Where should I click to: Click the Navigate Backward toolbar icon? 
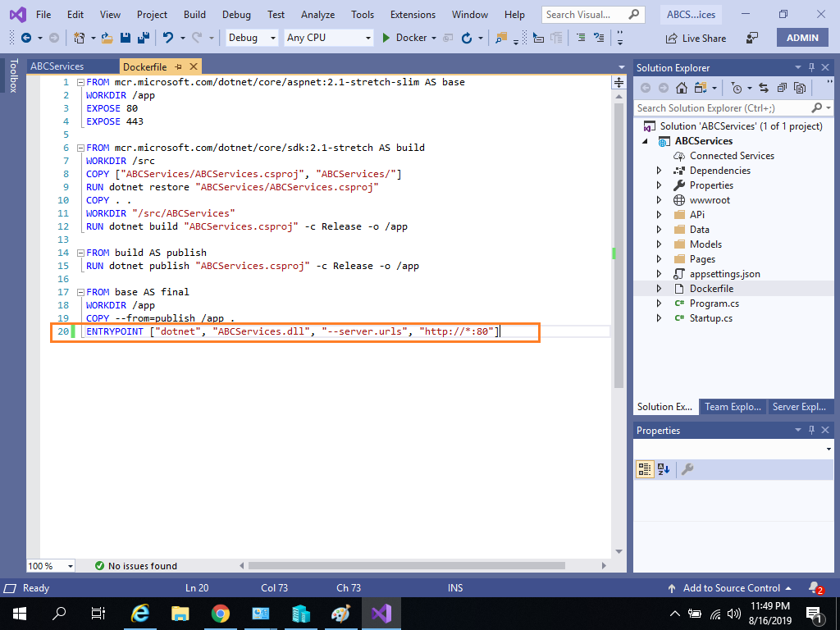(25, 38)
